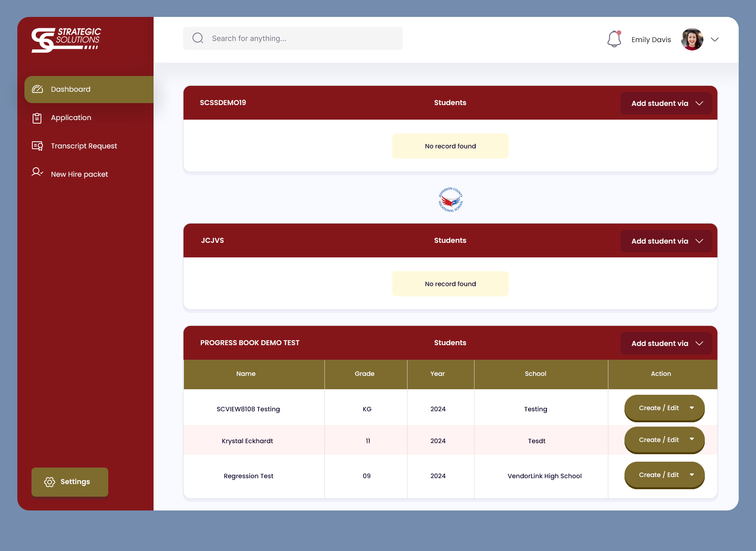Click the search magnifier icon
The image size is (756, 551).
[198, 38]
